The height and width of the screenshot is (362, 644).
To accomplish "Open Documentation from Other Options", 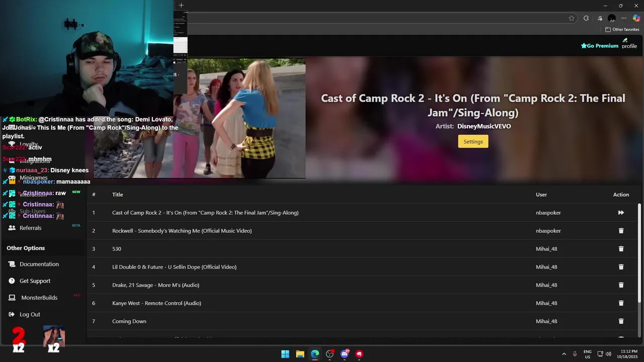I will (39, 264).
